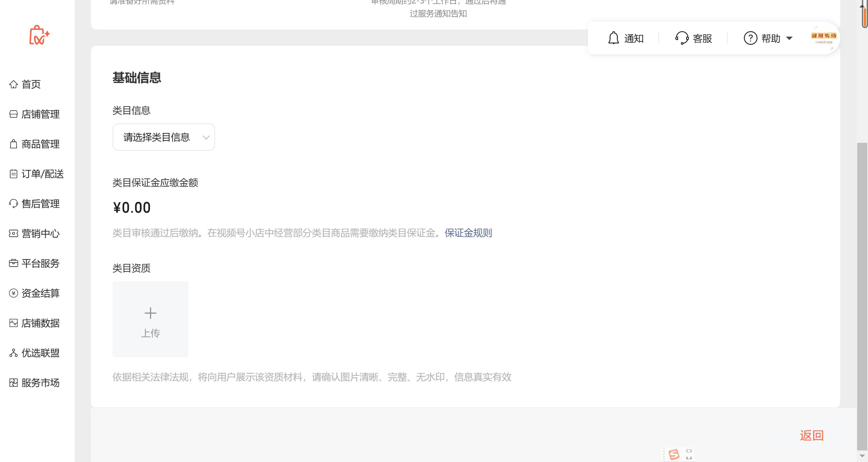Click the shop logo icon at top left

[x=39, y=35]
